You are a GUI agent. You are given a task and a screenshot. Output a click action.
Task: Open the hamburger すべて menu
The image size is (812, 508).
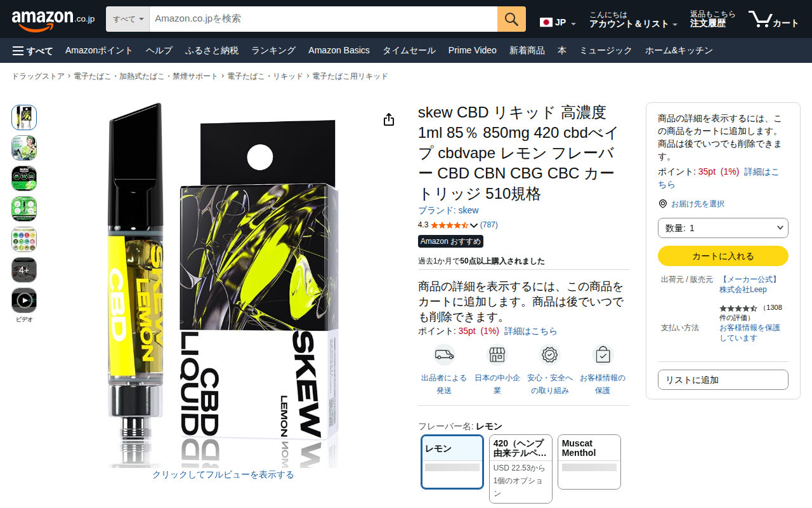32,50
